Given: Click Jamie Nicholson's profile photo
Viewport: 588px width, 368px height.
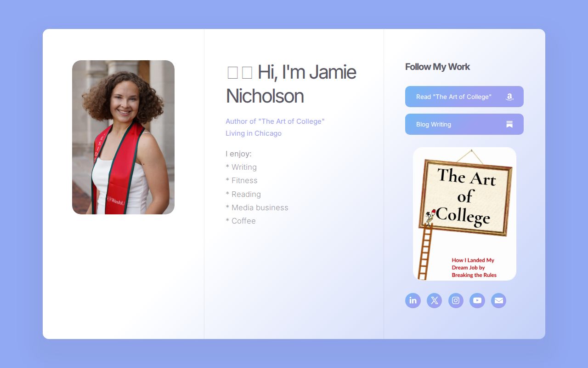Looking at the screenshot, I should click(123, 137).
